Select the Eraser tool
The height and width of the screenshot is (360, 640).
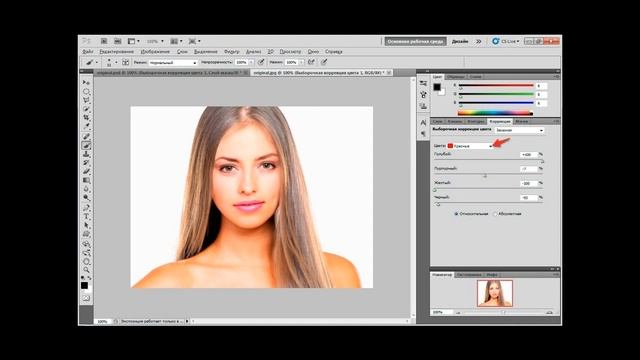click(86, 171)
